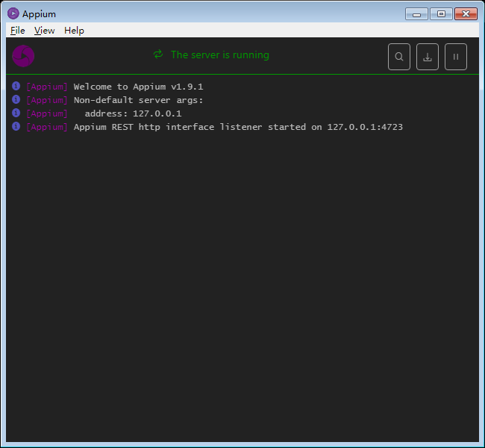Click [Appium] tag on the address line
Image resolution: width=485 pixels, height=448 pixels.
click(x=47, y=113)
